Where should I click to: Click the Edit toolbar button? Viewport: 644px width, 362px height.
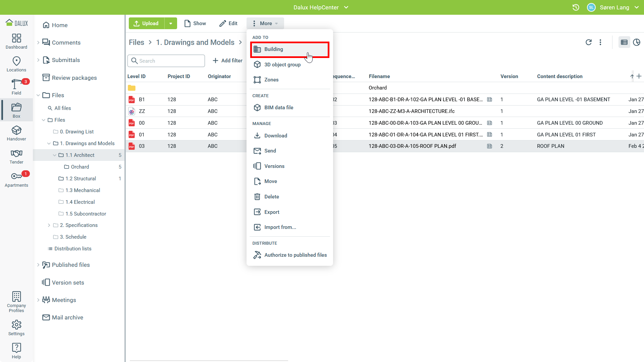click(x=228, y=23)
